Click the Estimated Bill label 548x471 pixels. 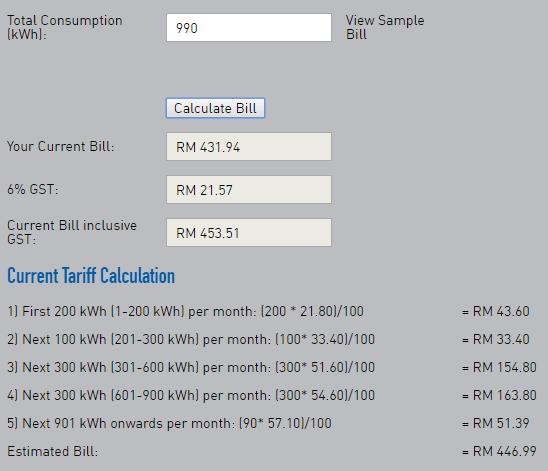[52, 451]
